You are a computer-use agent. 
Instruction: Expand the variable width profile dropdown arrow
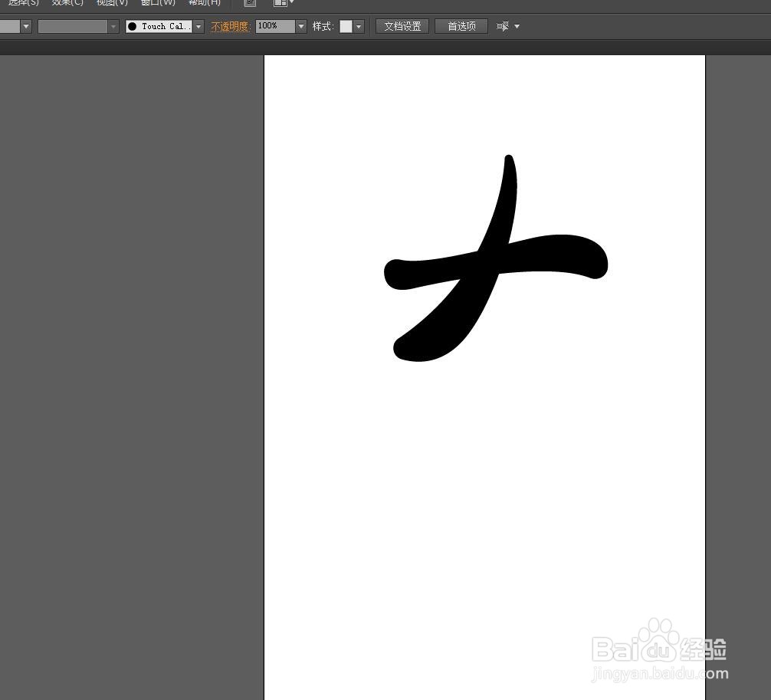113,27
